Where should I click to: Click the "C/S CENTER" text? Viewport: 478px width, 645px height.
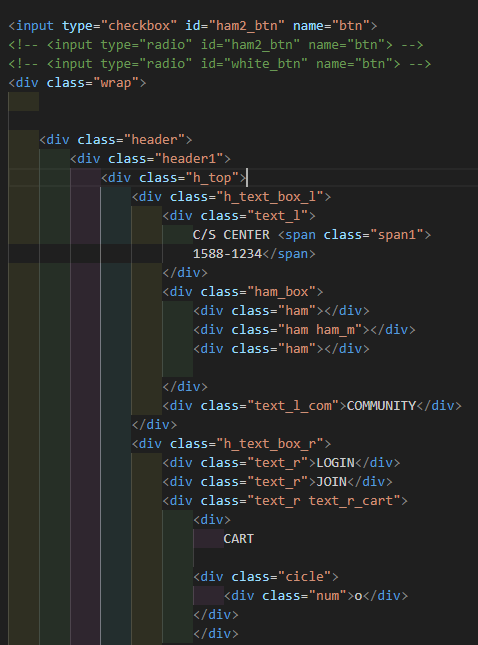click(x=231, y=235)
